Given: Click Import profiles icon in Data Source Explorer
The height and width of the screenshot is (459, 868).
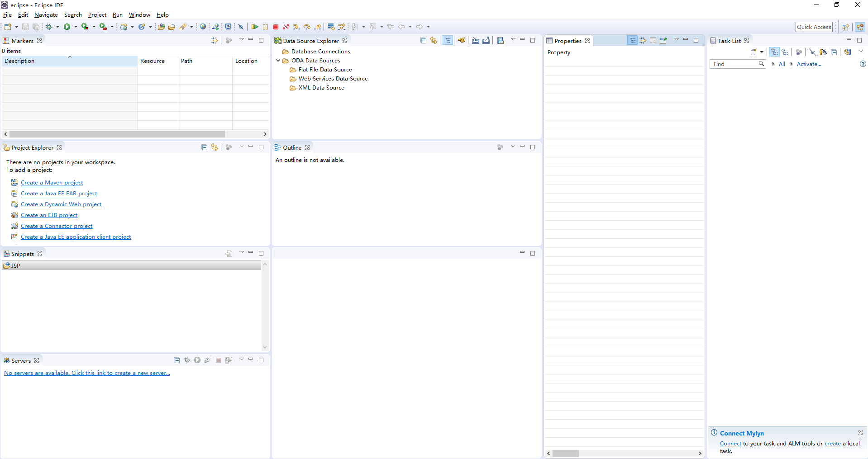Looking at the screenshot, I should [475, 41].
